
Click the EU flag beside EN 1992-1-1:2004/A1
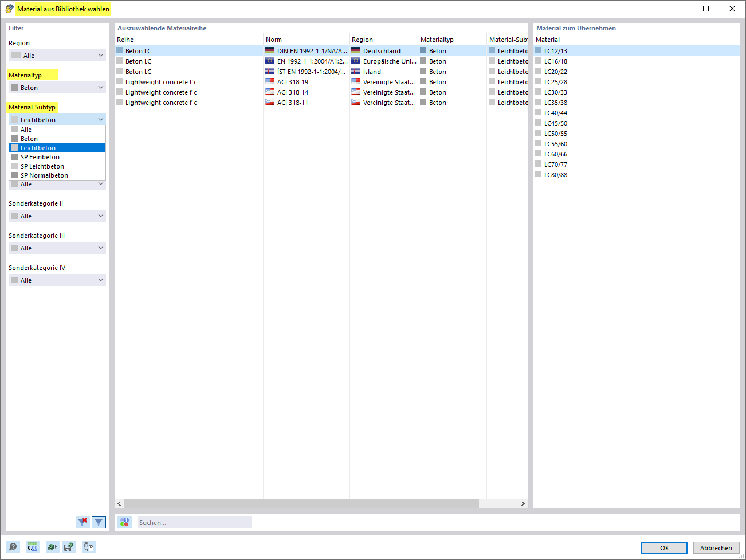pos(270,61)
